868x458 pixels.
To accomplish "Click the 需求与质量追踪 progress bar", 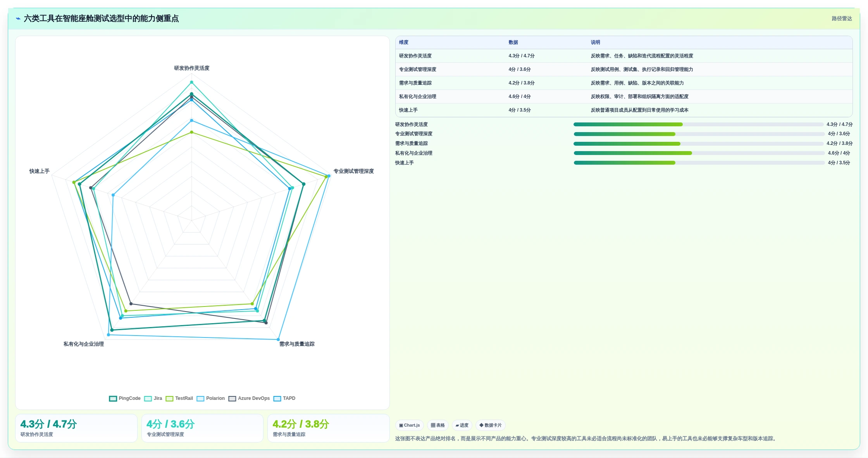I will tap(699, 144).
